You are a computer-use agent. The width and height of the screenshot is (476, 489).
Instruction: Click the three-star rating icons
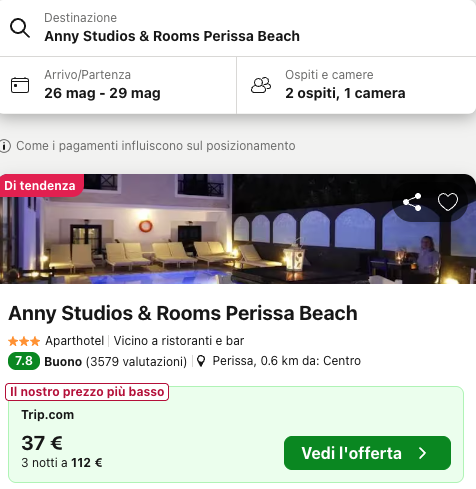point(24,341)
